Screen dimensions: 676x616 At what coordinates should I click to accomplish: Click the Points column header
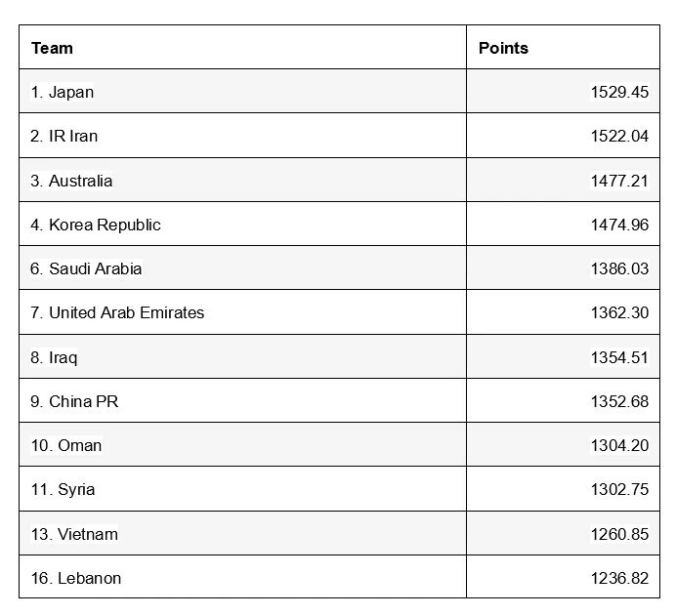click(x=503, y=48)
